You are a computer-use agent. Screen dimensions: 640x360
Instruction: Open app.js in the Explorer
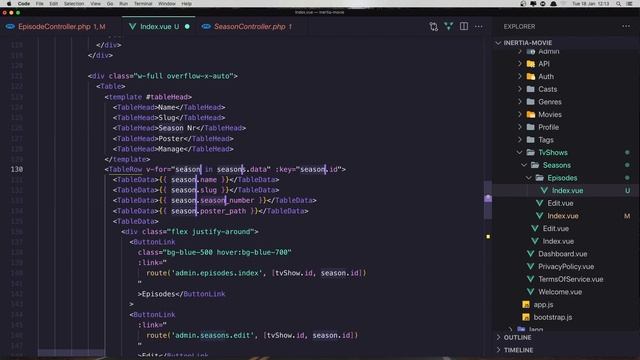click(543, 304)
